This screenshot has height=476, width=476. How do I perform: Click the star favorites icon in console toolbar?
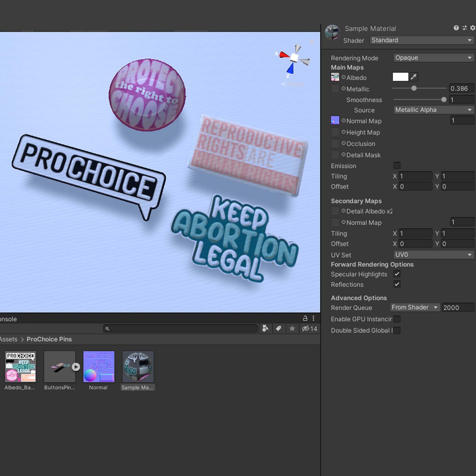coord(292,328)
